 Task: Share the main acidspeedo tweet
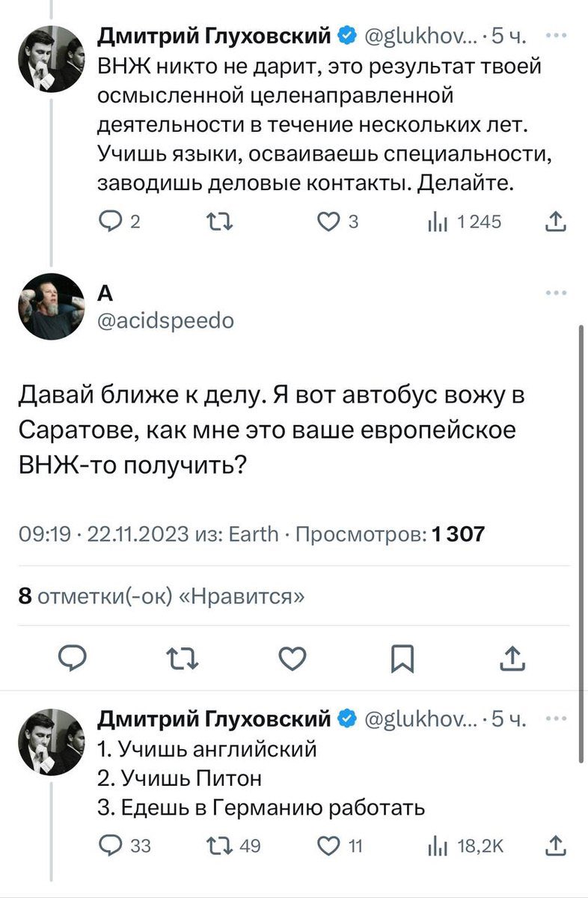(x=512, y=659)
